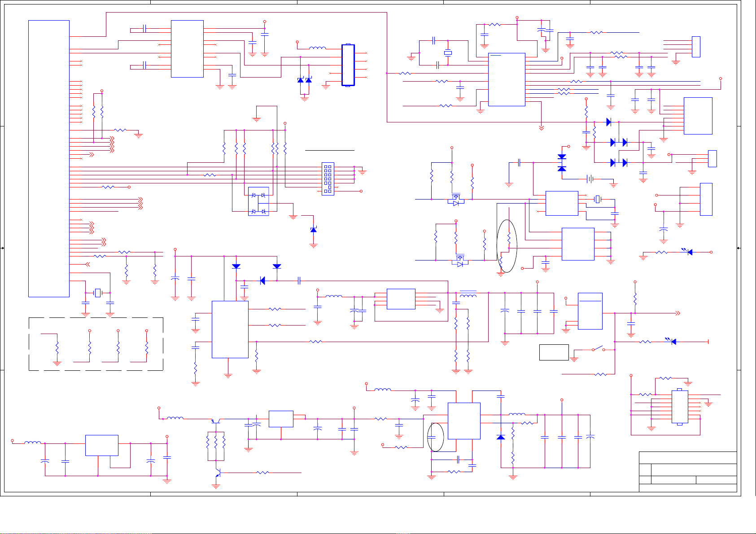This screenshot has width=756, height=534.
Task: Select the lower LED near the switch
Action: pos(671,341)
